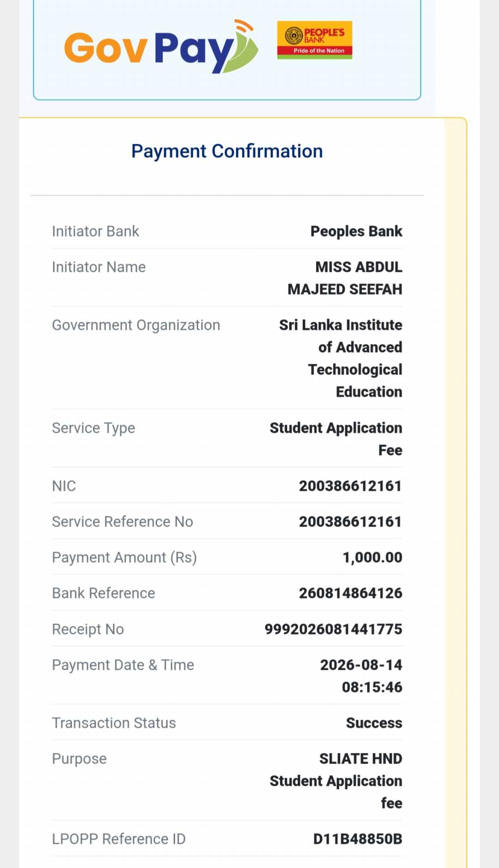Tap the payment date 2026-08-14
This screenshot has width=499, height=868.
pos(361,665)
